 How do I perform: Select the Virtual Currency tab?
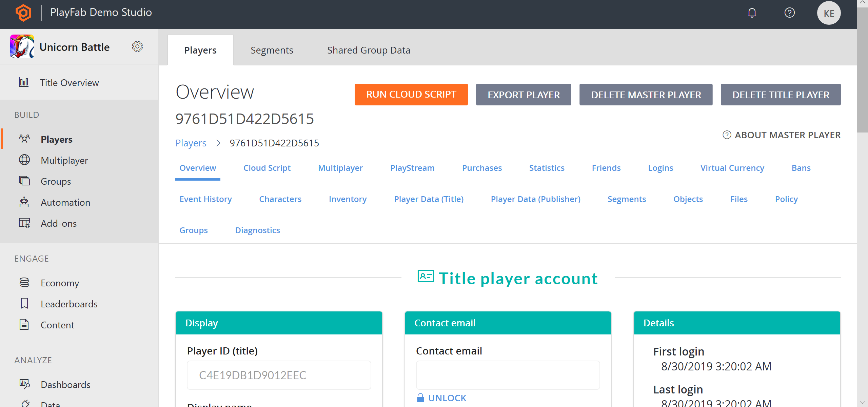(x=732, y=167)
